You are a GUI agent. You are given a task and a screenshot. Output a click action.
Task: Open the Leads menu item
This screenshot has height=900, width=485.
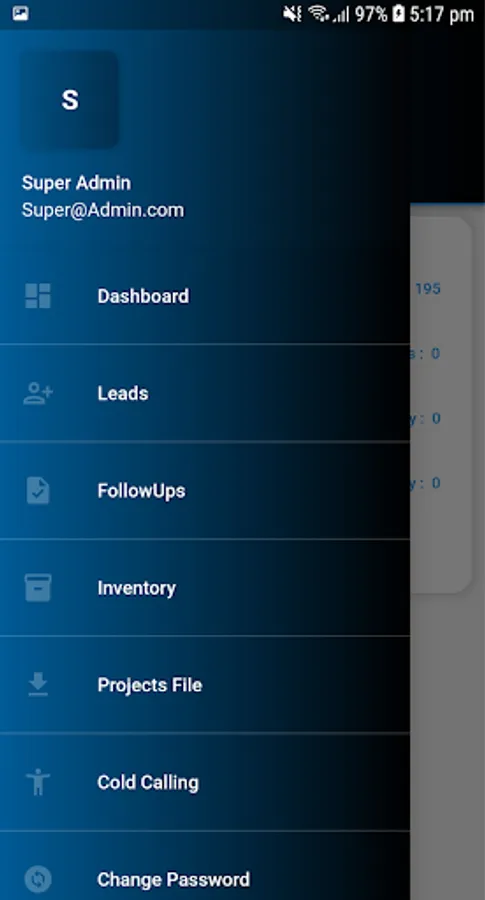coord(205,393)
